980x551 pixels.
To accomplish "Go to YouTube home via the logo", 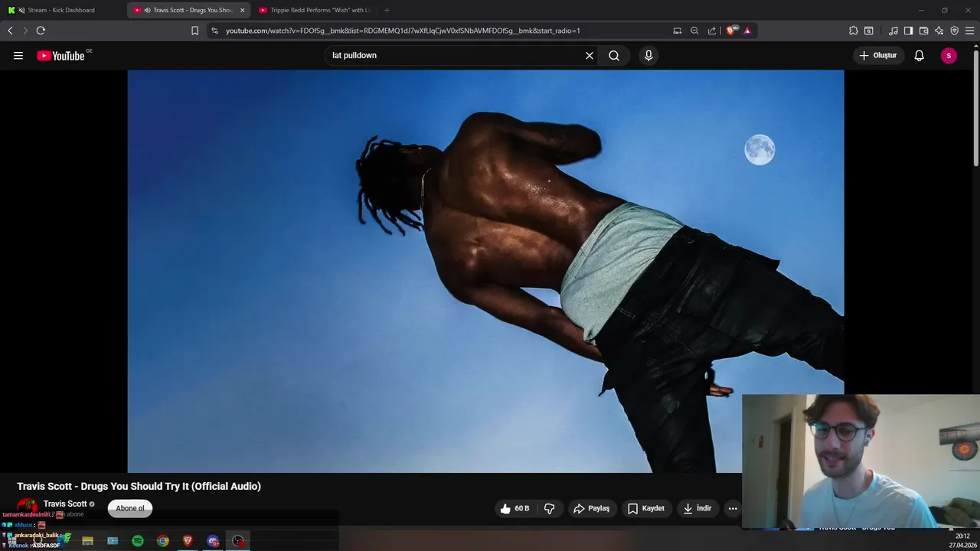I will point(60,55).
